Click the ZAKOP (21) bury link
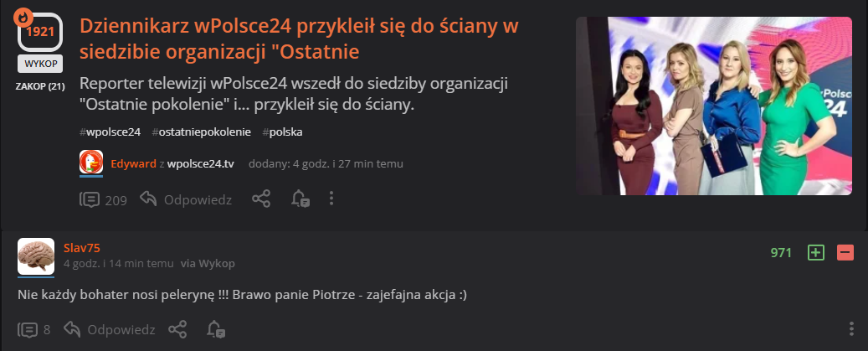This screenshot has height=351, width=868. [40, 86]
